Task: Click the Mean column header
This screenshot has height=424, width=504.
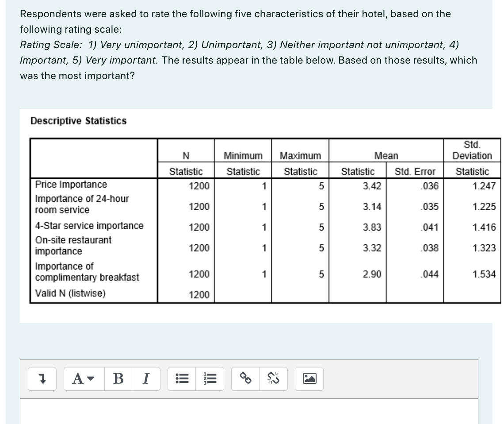Action: [x=386, y=155]
